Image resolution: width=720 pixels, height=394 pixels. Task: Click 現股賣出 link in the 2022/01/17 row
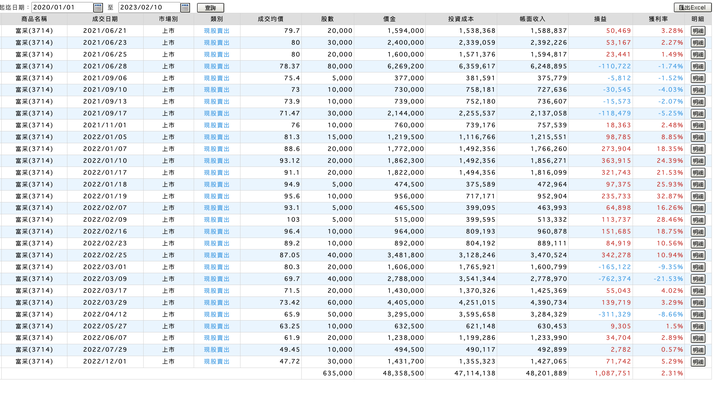tap(216, 173)
